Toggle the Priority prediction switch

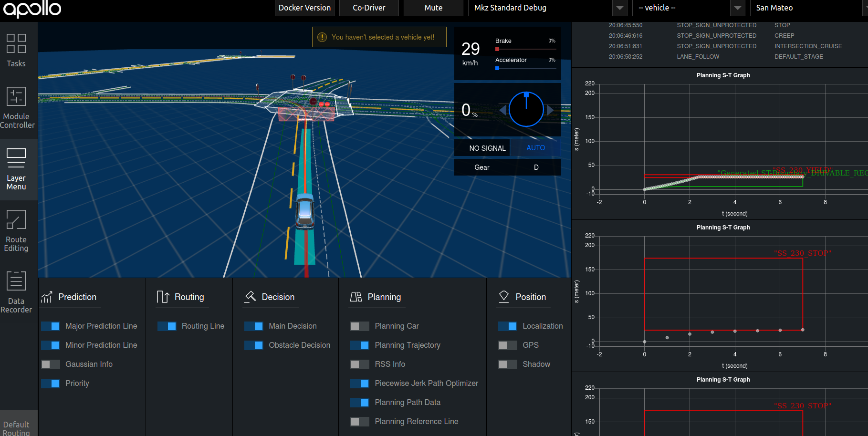coord(51,384)
